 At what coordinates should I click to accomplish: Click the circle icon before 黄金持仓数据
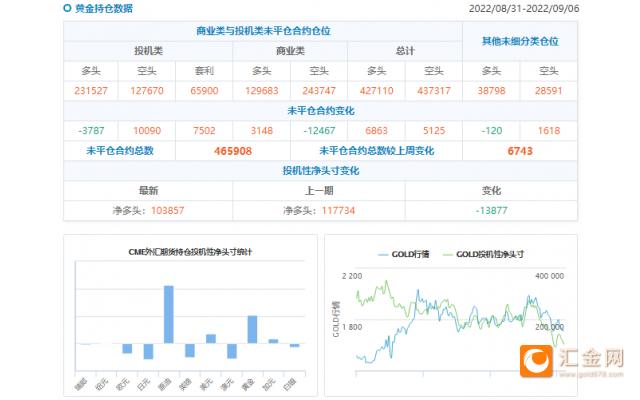[67, 8]
